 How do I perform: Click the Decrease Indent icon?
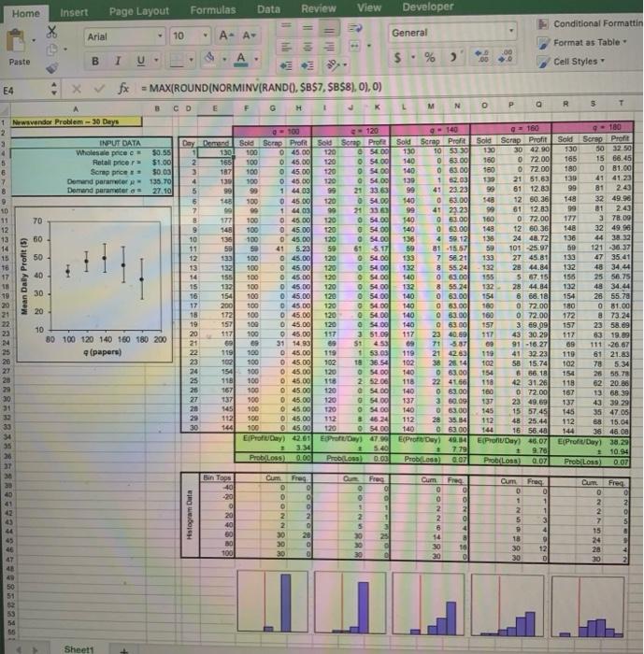tap(286, 65)
